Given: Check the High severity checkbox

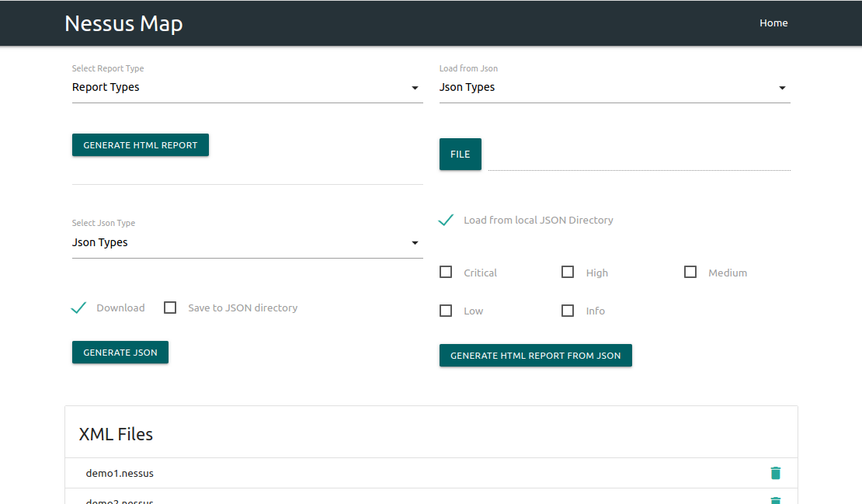Looking at the screenshot, I should point(568,272).
